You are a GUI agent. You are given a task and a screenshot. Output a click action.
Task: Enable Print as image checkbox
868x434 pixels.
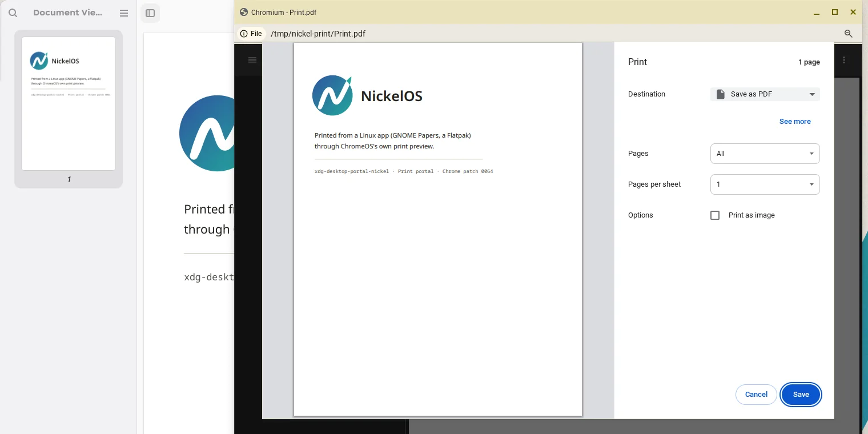point(715,215)
